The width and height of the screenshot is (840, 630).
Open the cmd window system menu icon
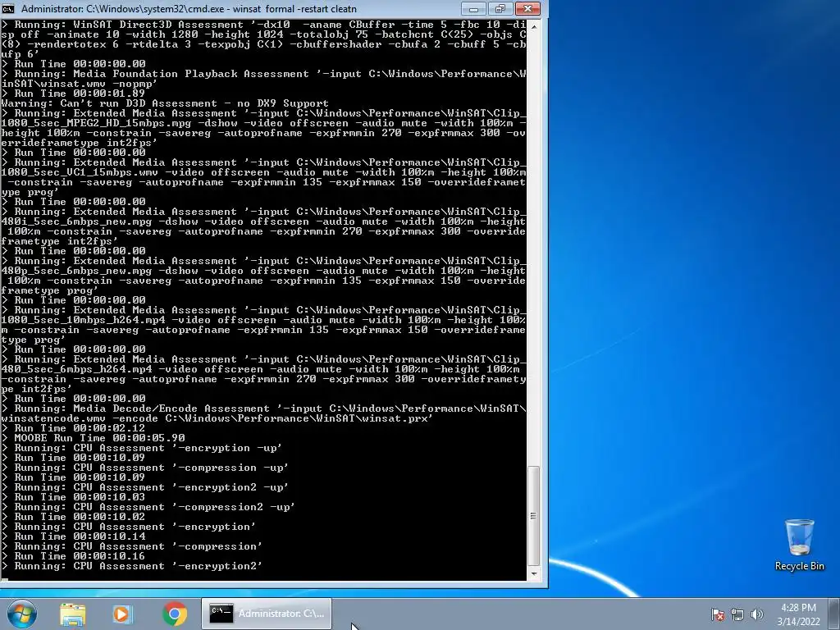click(8, 8)
